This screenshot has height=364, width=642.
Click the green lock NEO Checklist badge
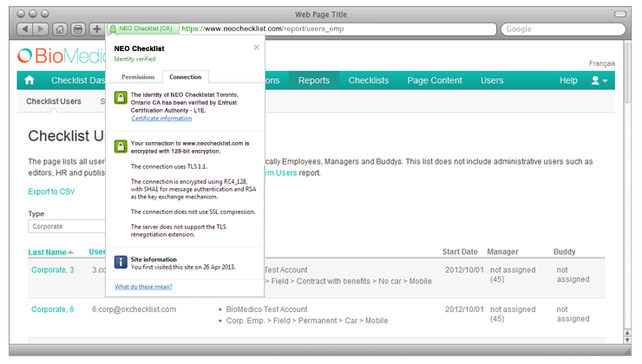(142, 29)
